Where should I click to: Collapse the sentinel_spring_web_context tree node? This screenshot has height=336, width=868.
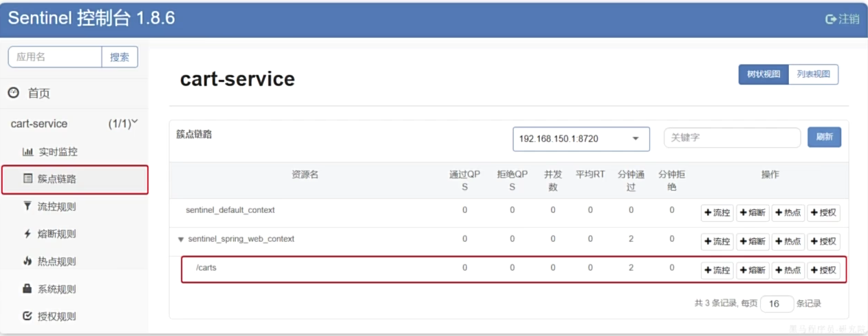click(x=181, y=240)
